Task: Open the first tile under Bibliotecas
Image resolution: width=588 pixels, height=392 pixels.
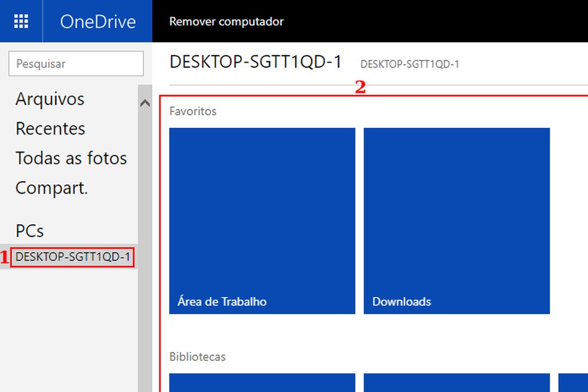Action: pos(262,385)
